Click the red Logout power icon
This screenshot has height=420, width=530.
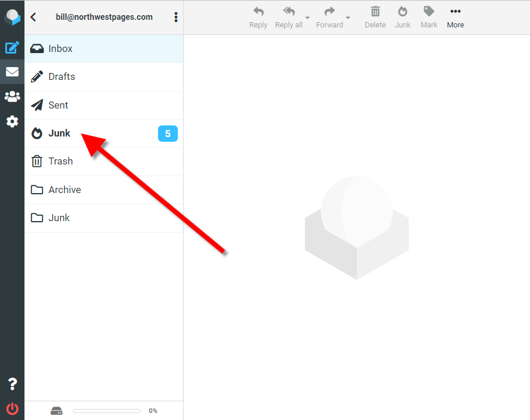click(x=12, y=408)
